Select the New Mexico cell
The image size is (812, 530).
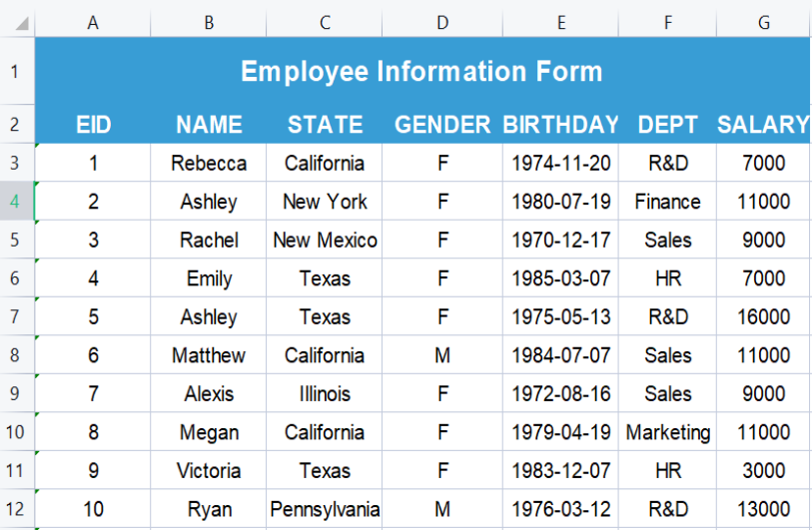click(325, 240)
